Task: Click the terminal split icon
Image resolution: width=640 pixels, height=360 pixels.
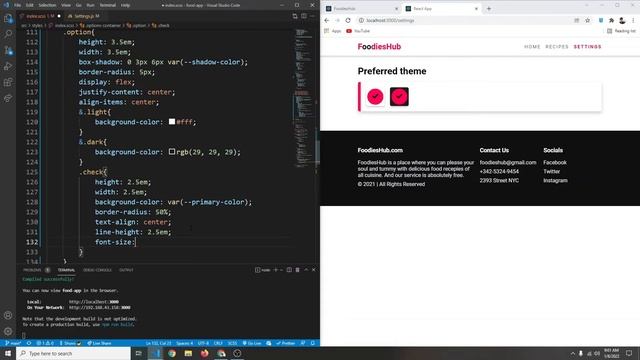Action: tap(289, 270)
